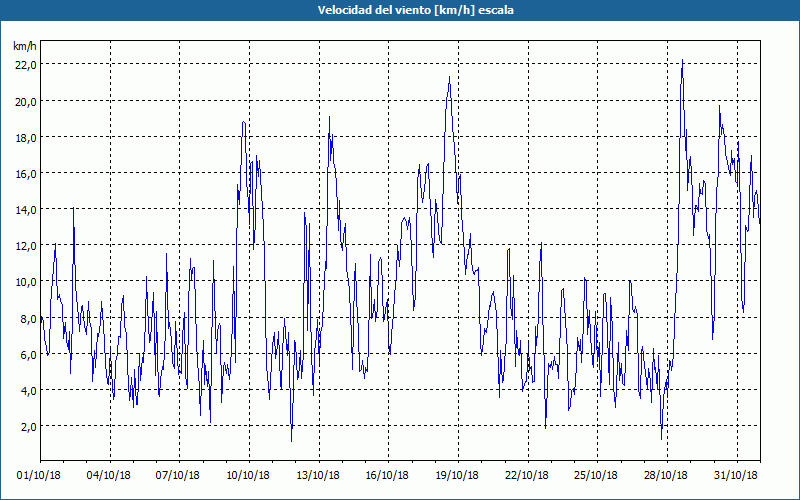
Task: Click the 18,0 y-axis value
Action: point(26,137)
